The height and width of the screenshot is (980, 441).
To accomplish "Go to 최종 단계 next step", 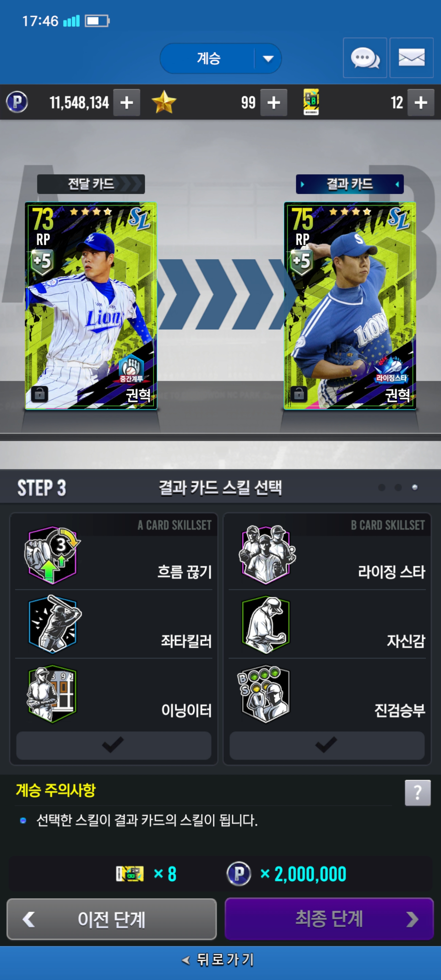I will click(329, 919).
